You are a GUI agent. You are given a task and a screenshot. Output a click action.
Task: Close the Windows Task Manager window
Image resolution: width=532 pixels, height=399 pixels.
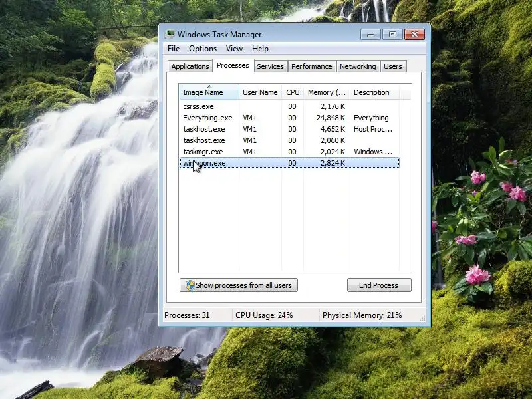(x=414, y=35)
